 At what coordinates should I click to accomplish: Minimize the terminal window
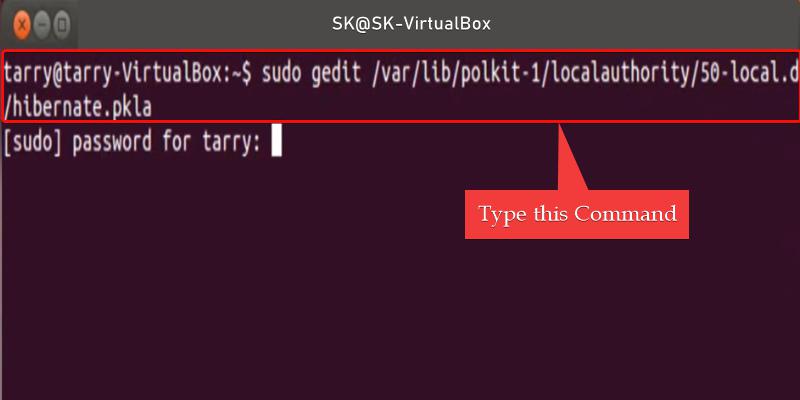42,21
